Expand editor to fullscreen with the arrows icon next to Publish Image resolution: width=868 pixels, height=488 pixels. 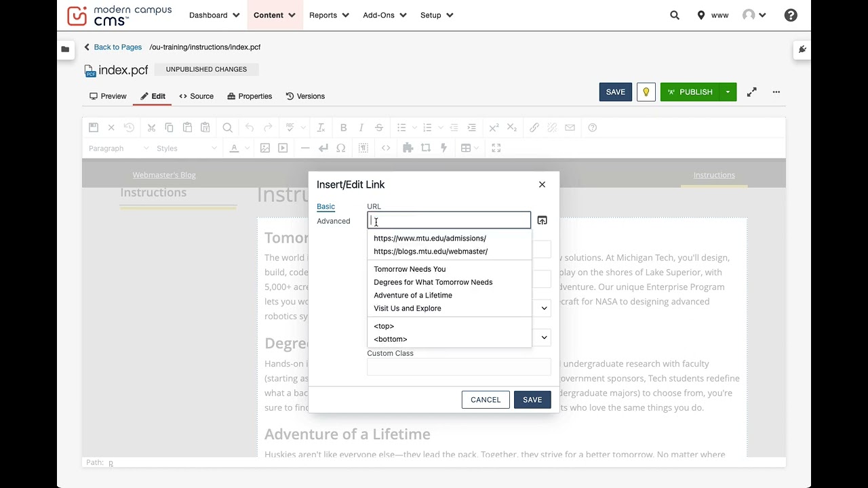tap(752, 92)
